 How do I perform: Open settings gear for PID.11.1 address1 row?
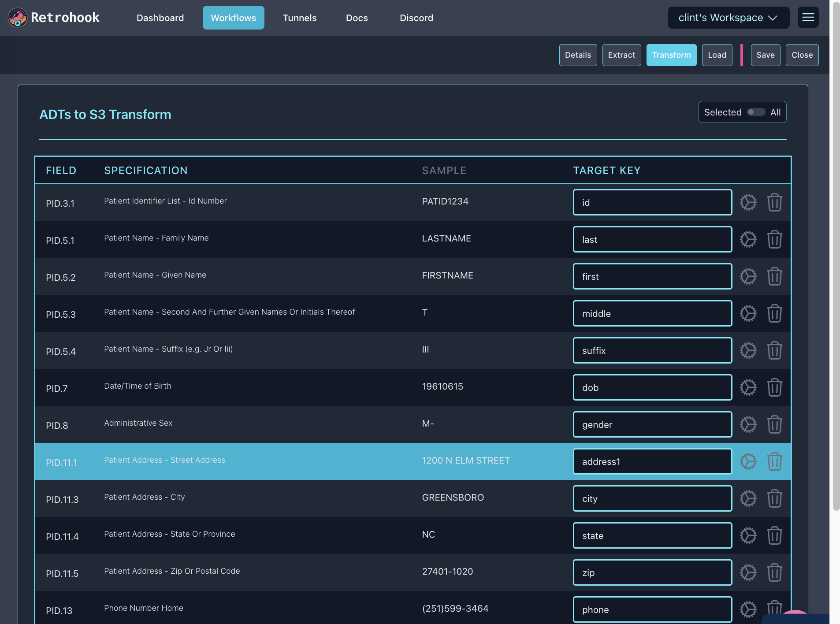coord(748,461)
